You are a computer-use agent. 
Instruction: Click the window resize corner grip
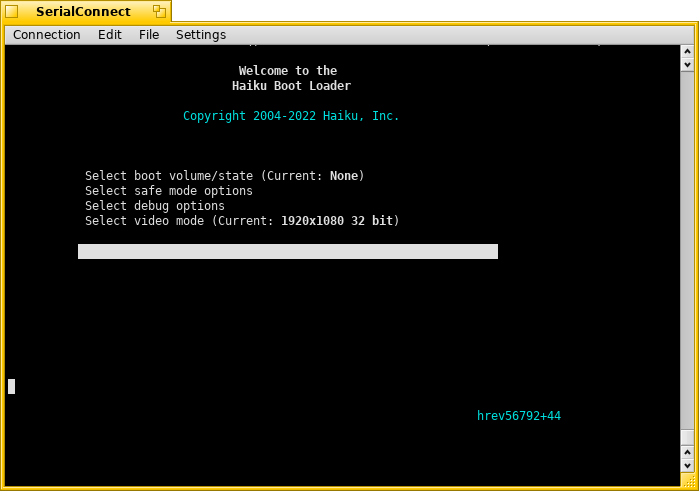[687, 481]
